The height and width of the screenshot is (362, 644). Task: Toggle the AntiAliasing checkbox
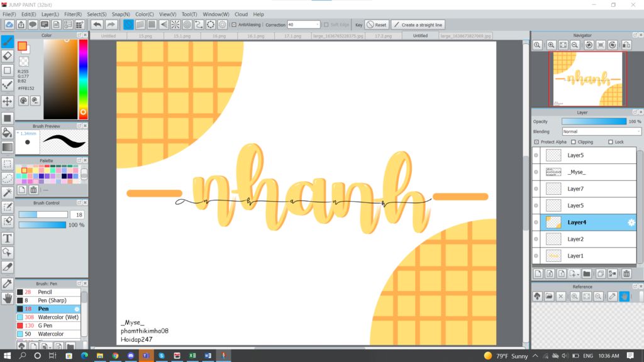[x=234, y=25]
